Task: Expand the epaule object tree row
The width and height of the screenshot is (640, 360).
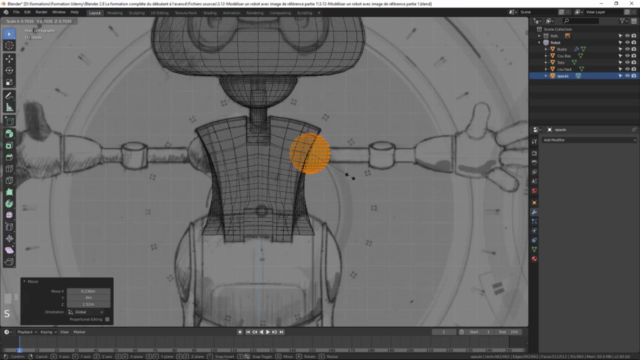Action: point(546,76)
